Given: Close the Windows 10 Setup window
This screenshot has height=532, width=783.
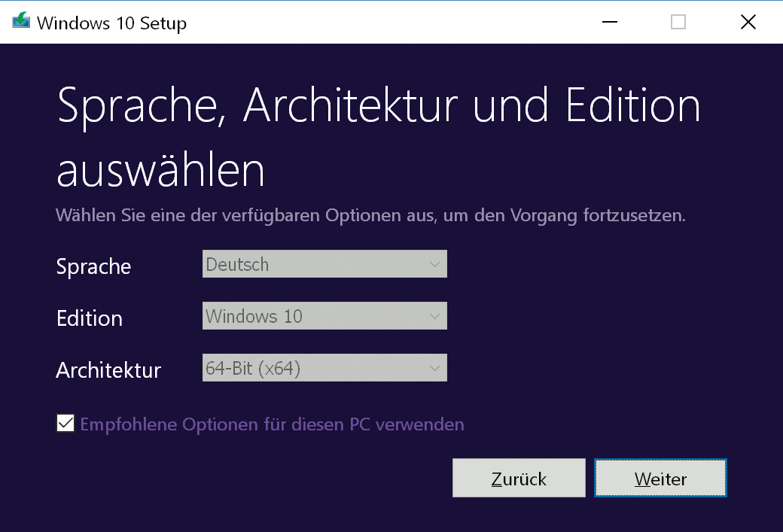Looking at the screenshot, I should 748,23.
